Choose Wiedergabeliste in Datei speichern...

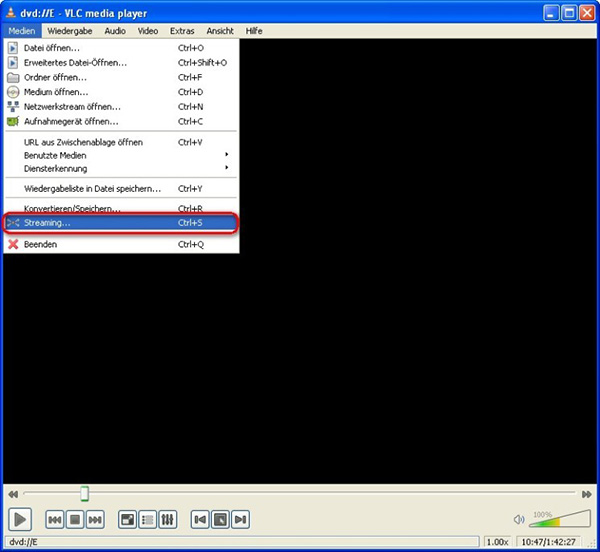tap(121, 189)
